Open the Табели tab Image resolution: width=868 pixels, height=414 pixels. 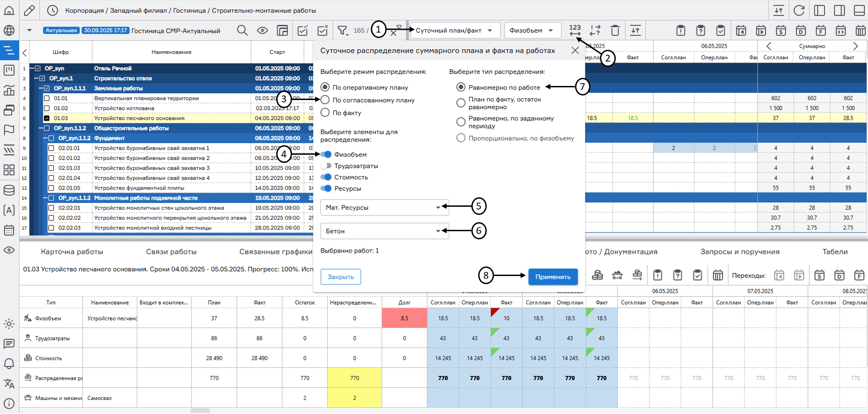[x=835, y=252]
